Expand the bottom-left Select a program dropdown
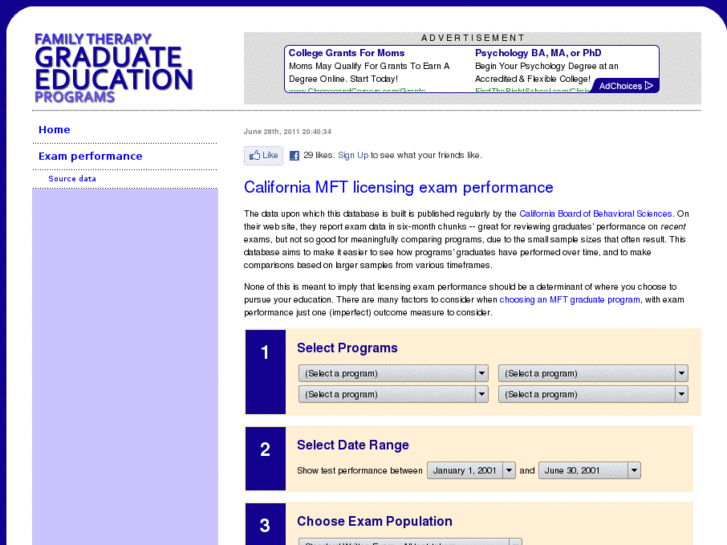 click(393, 394)
